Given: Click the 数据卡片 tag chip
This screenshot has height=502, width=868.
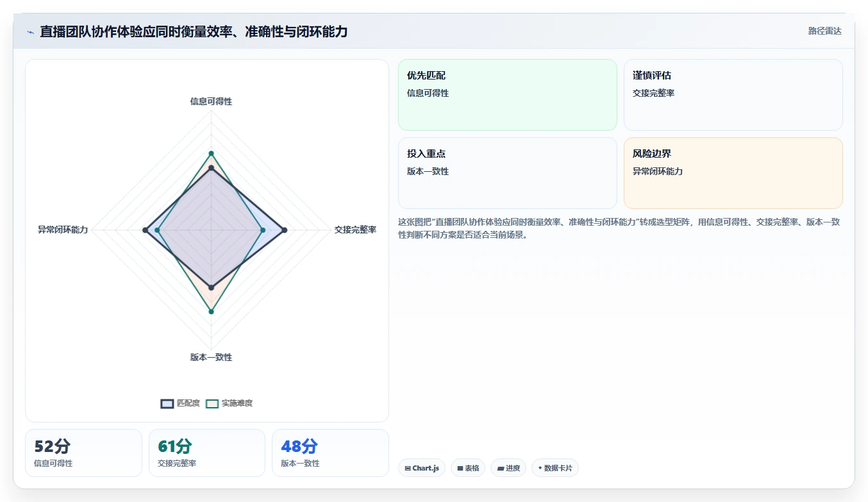Looking at the screenshot, I should [x=555, y=468].
